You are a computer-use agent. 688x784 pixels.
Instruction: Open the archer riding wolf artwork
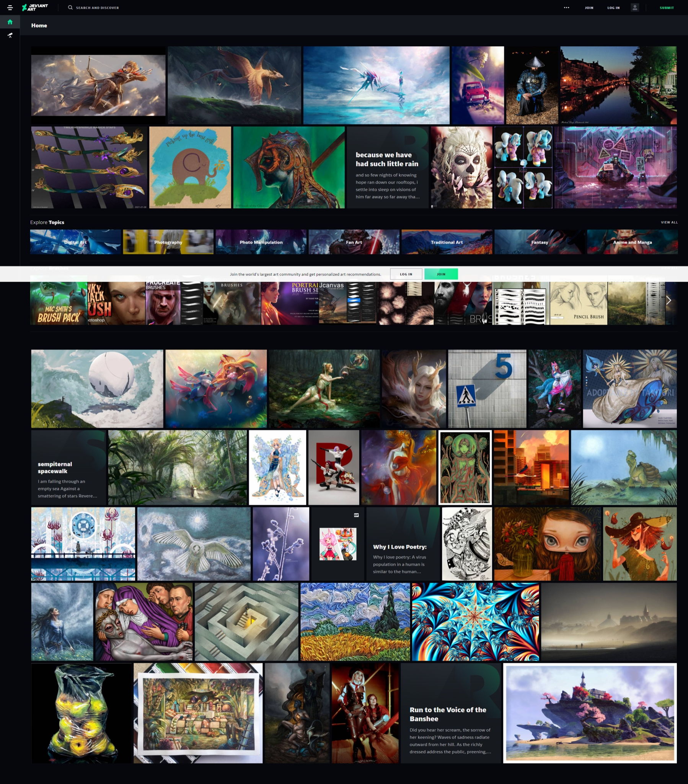[99, 85]
